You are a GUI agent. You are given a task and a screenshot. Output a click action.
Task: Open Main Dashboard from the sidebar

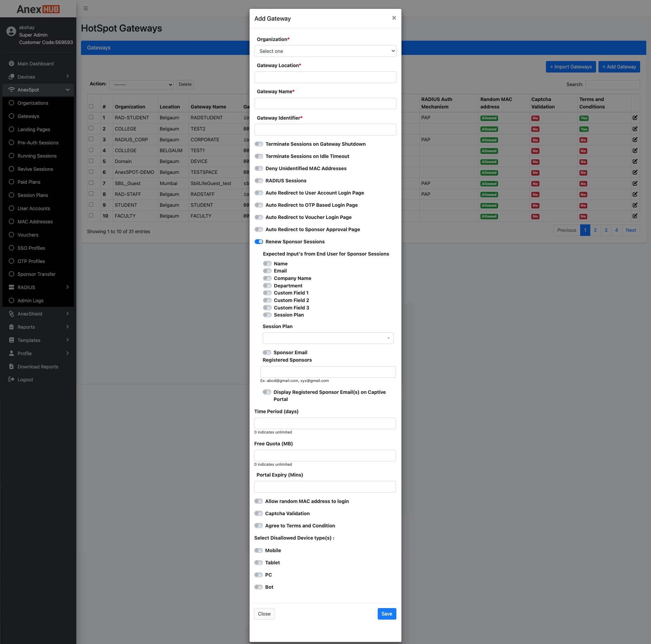tap(35, 63)
